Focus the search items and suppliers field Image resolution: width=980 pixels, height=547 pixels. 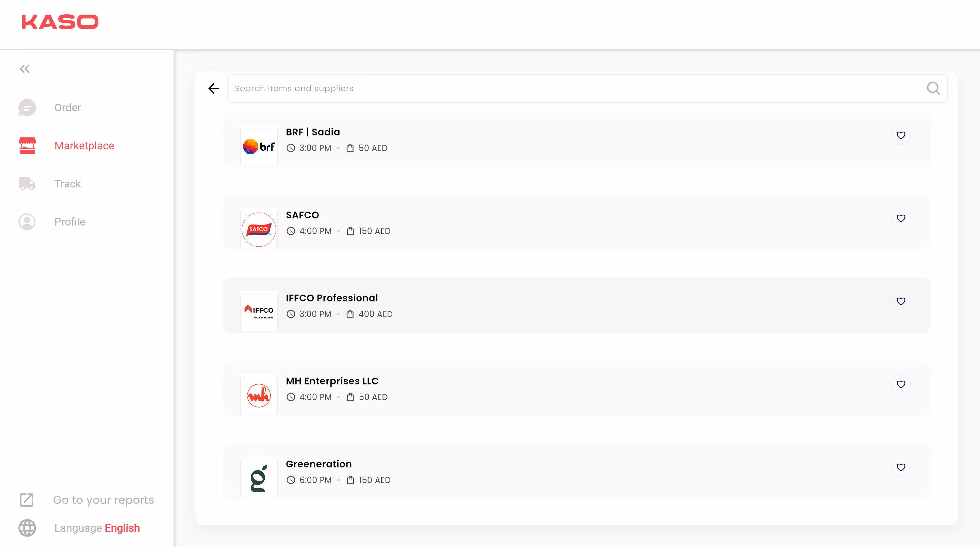(571, 88)
